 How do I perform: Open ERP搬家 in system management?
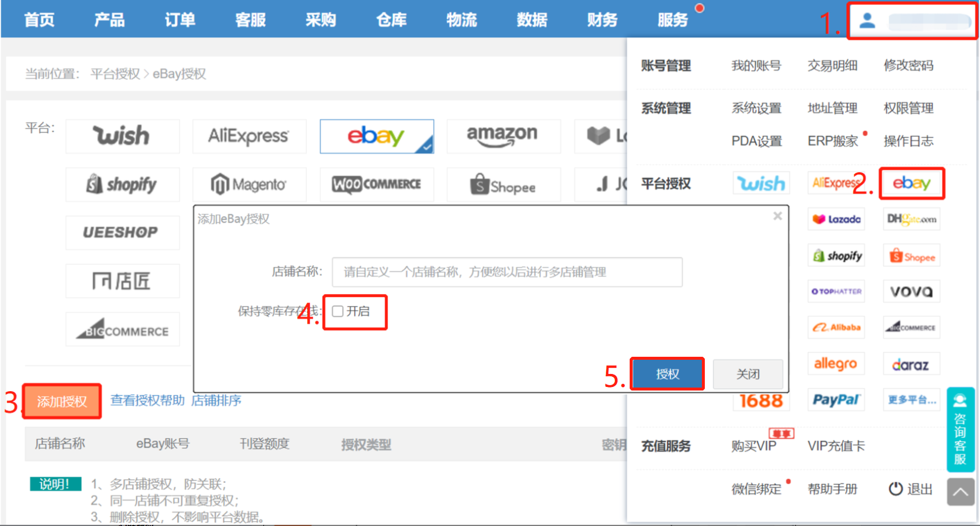(833, 141)
